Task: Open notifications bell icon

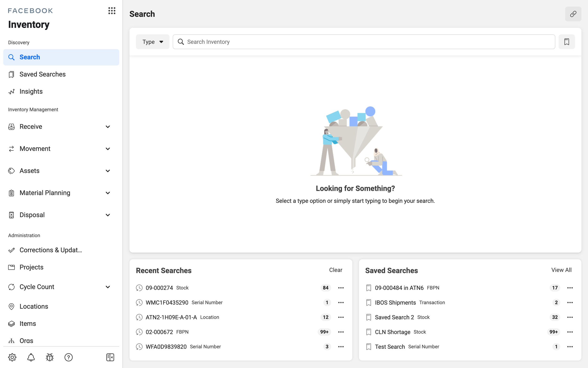Action: coord(31,357)
